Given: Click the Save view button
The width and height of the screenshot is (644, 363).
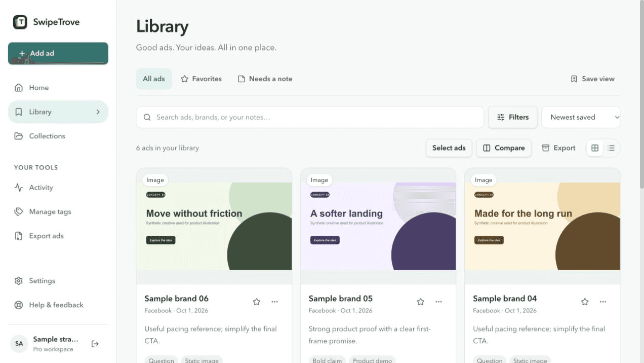Looking at the screenshot, I should (x=592, y=79).
